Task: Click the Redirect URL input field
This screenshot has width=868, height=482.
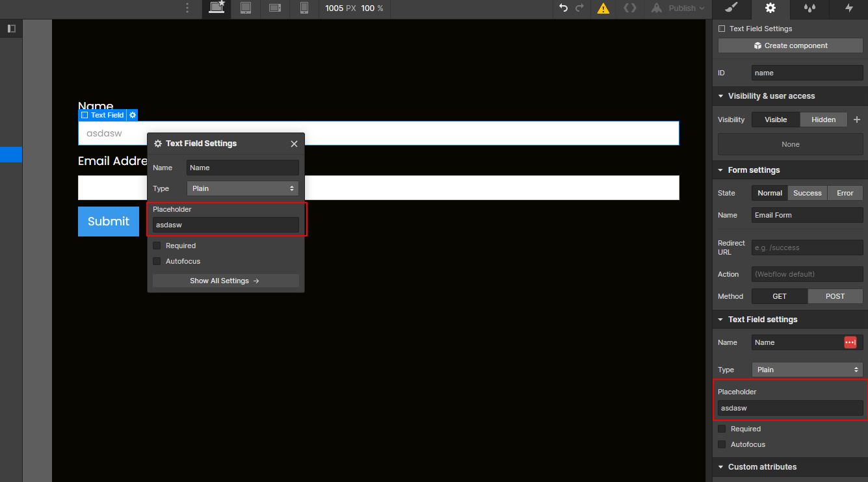Action: tap(807, 247)
